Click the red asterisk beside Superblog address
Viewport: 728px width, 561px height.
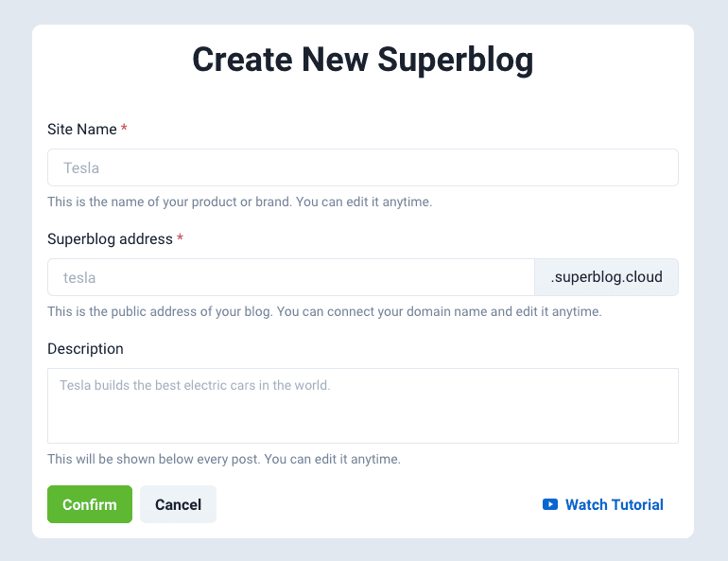[x=180, y=238]
